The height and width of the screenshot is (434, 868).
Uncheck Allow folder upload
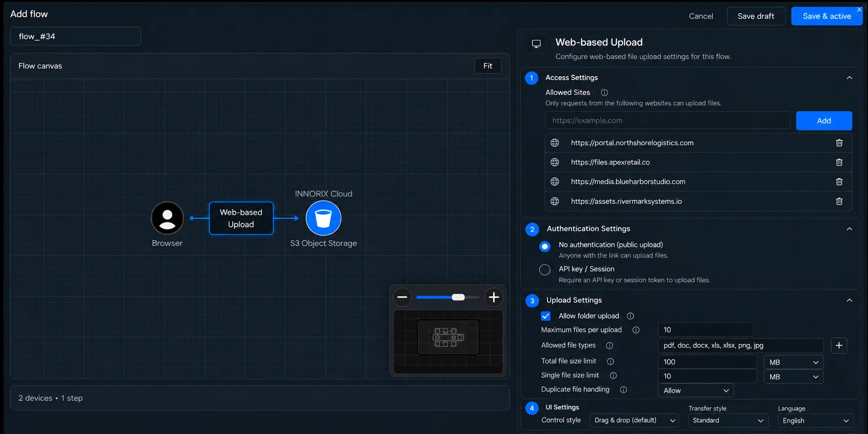(x=546, y=316)
